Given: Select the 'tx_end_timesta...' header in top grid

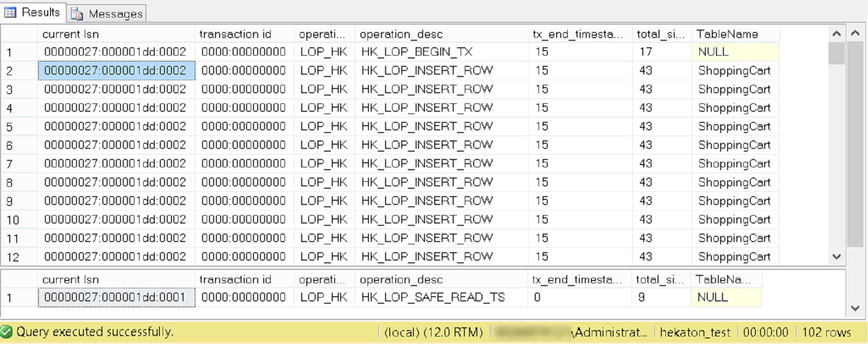Looking at the screenshot, I should (580, 34).
